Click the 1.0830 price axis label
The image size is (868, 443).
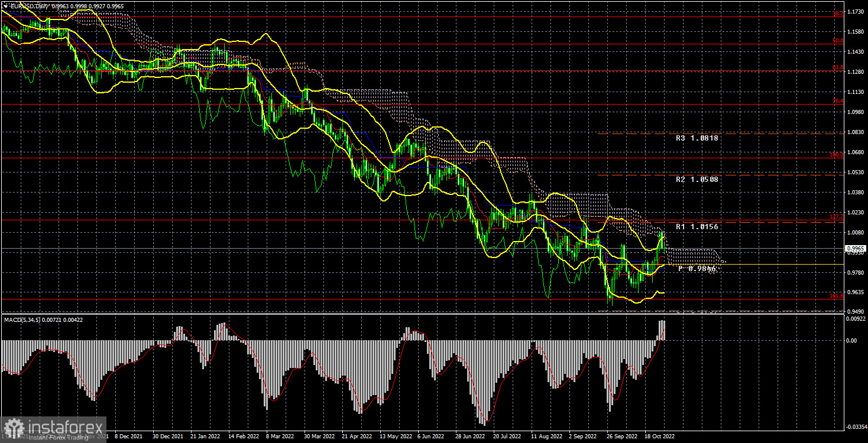856,132
